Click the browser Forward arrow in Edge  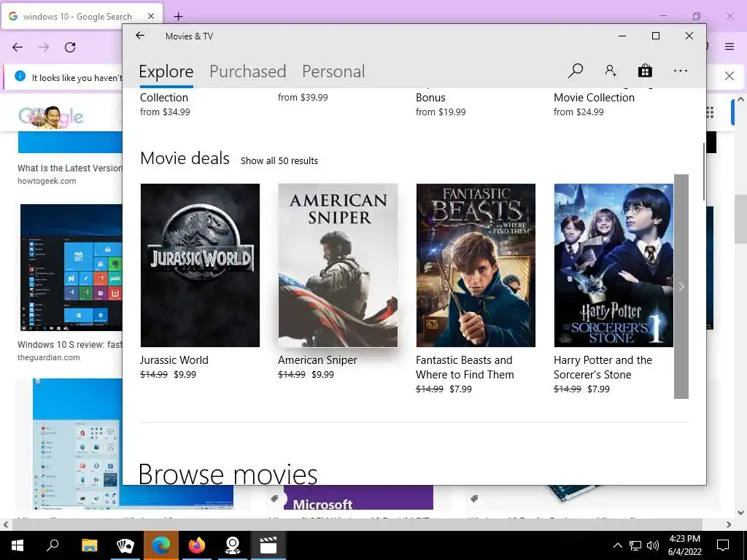click(x=44, y=47)
